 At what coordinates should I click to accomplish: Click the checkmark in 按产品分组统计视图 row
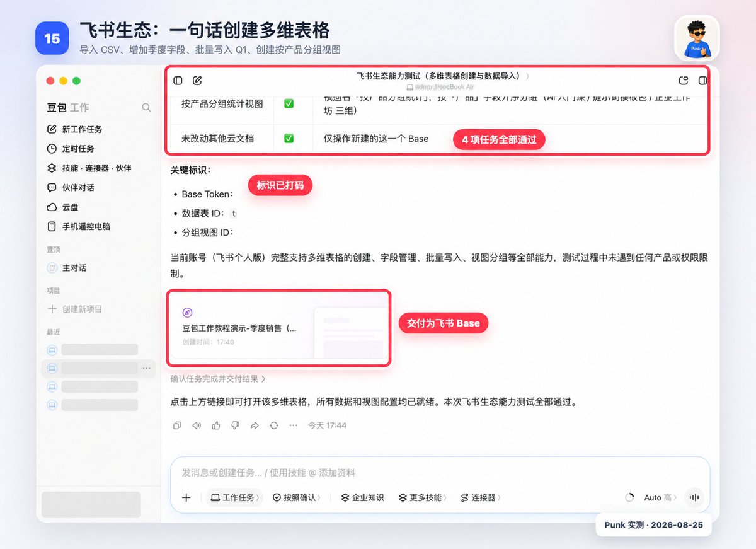(289, 103)
